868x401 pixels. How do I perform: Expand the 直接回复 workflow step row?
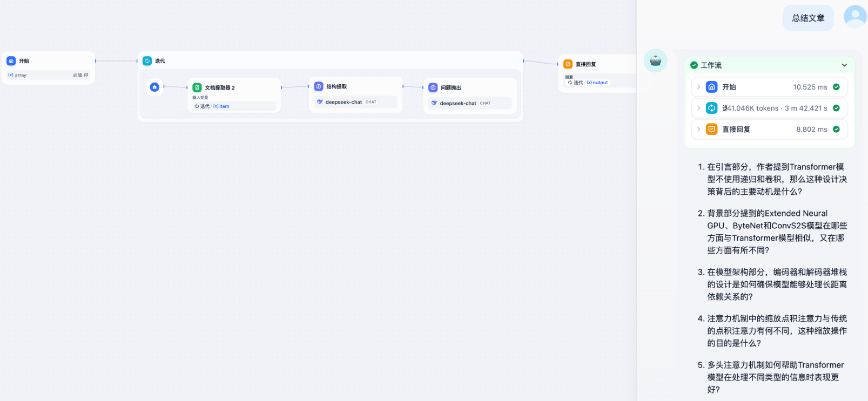click(769, 129)
